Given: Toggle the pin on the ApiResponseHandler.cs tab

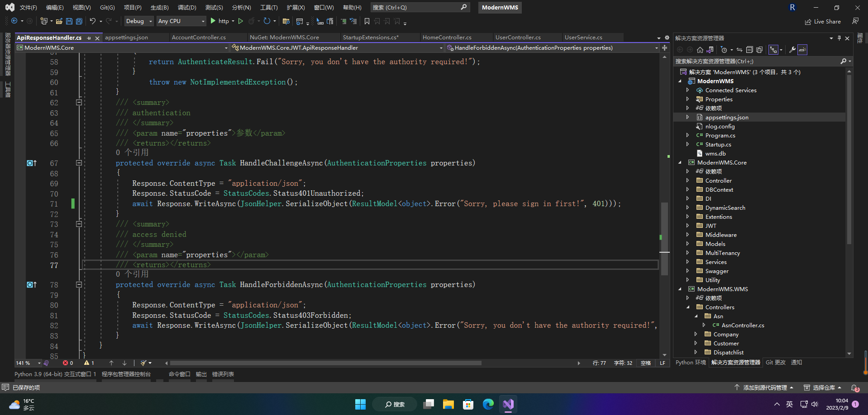Looking at the screenshot, I should [x=89, y=38].
